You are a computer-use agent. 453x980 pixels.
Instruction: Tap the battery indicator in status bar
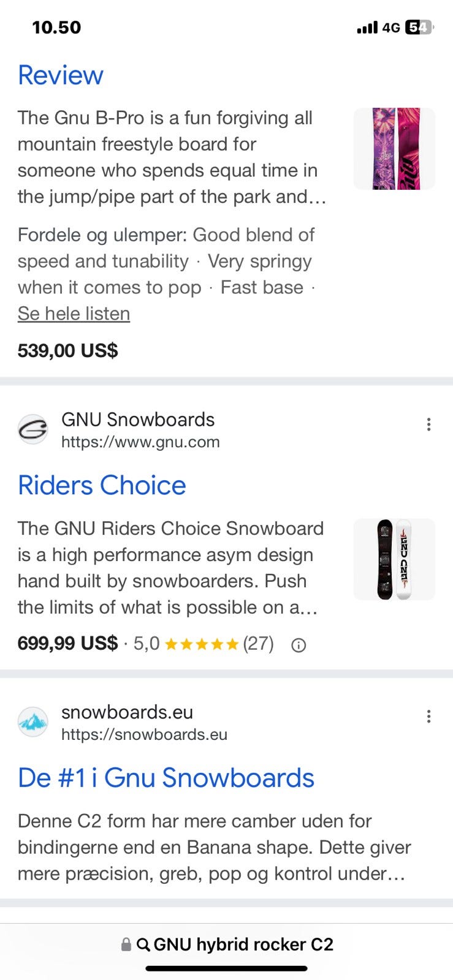(419, 28)
